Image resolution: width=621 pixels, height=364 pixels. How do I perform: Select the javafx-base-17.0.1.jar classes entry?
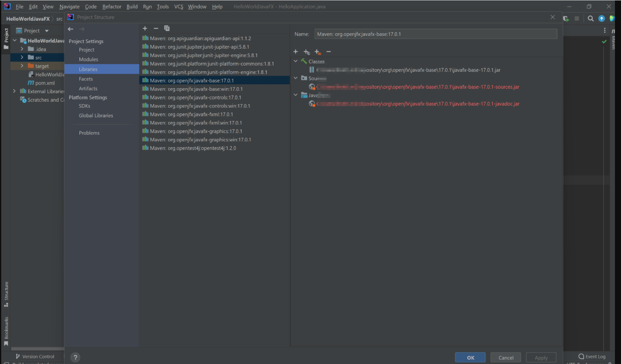(405, 70)
